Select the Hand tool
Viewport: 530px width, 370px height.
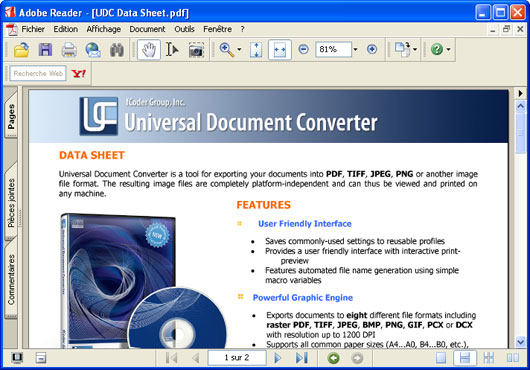[149, 50]
